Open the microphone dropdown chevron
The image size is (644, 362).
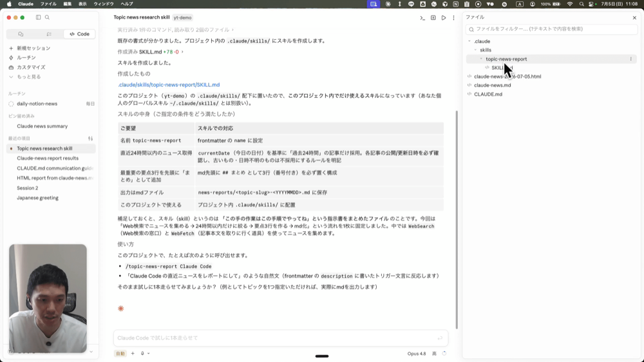(x=148, y=354)
